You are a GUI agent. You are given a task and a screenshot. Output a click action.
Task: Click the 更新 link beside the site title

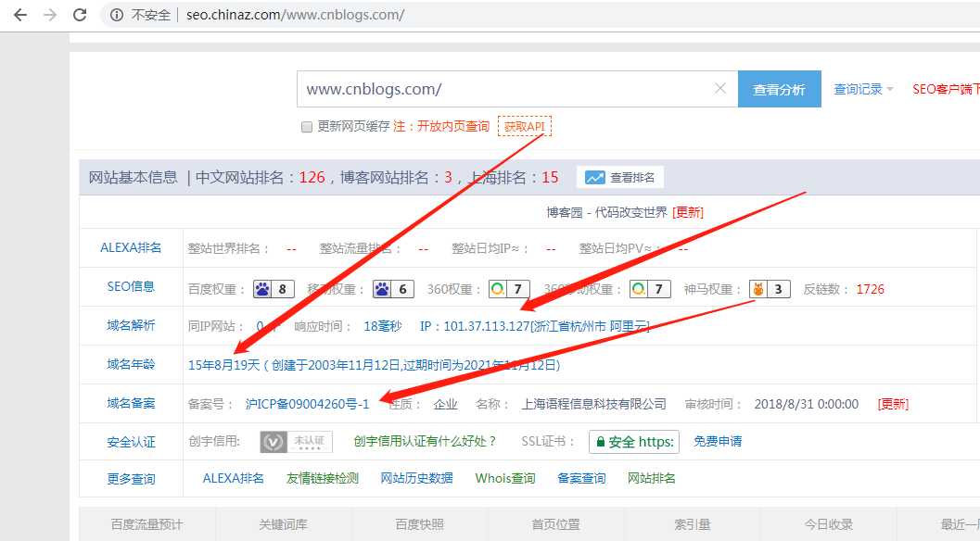688,212
